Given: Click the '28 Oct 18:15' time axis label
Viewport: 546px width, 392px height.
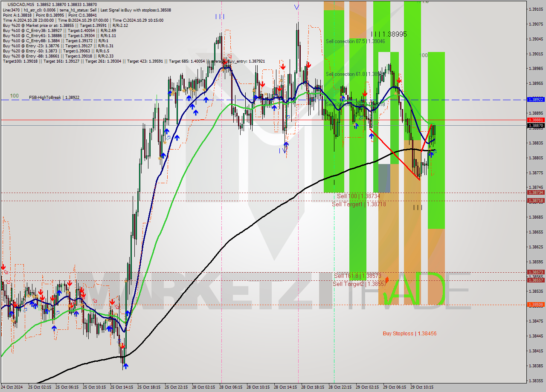Looking at the screenshot, I should click(x=312, y=387).
